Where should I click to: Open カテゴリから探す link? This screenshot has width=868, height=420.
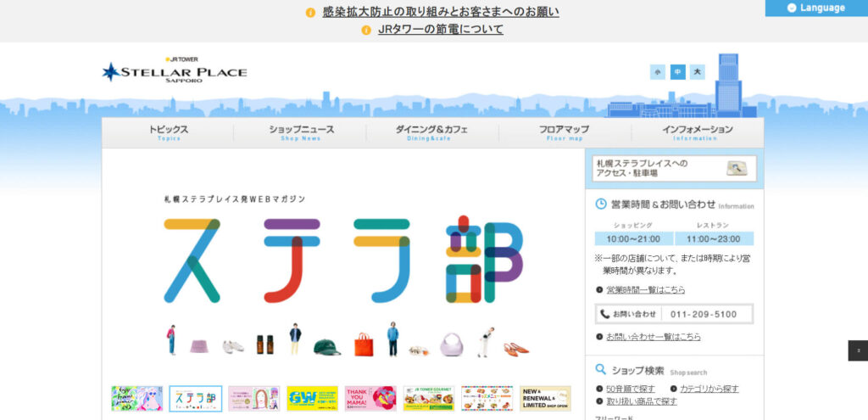tap(709, 389)
